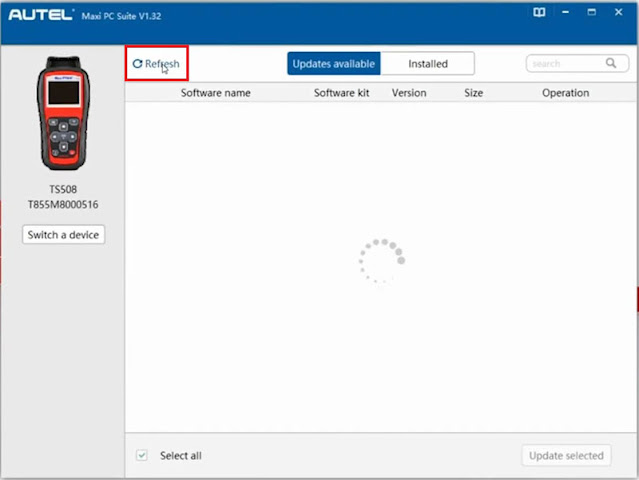Maximize the Maxi PC Suite window

click(591, 12)
